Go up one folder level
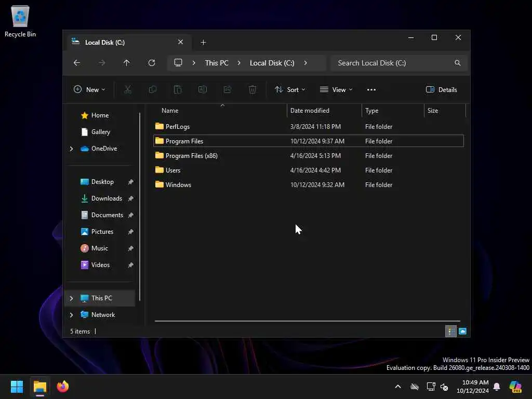532x399 pixels. point(127,63)
